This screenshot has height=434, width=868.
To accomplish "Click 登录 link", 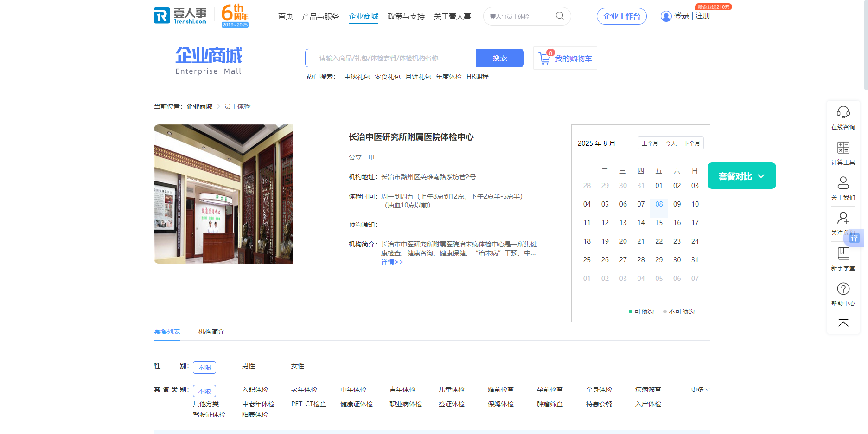I will tap(682, 16).
